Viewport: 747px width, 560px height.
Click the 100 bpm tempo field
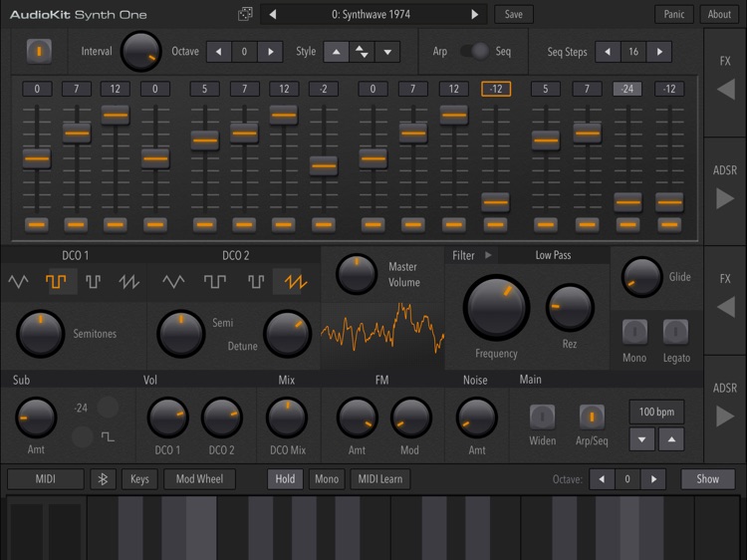(656, 412)
